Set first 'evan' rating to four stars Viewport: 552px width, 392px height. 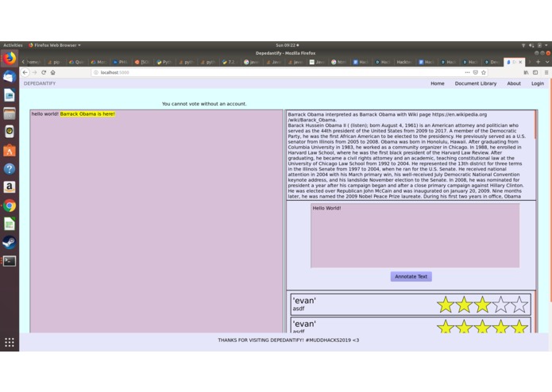coord(500,305)
